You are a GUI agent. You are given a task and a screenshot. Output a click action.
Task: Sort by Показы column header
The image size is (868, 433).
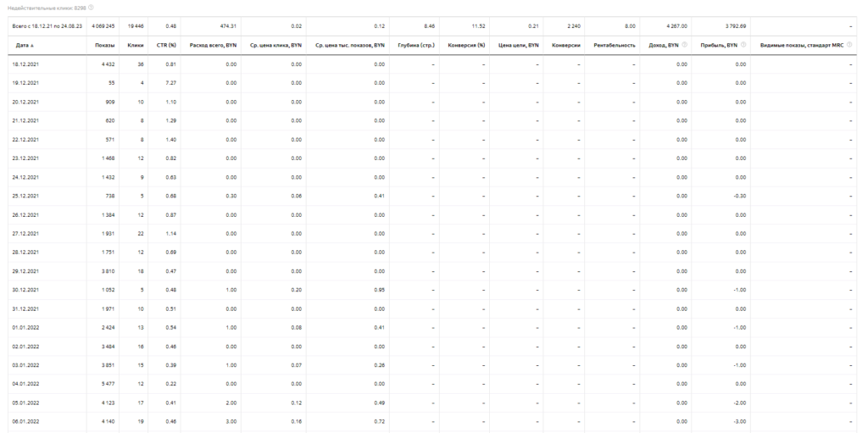coord(104,46)
